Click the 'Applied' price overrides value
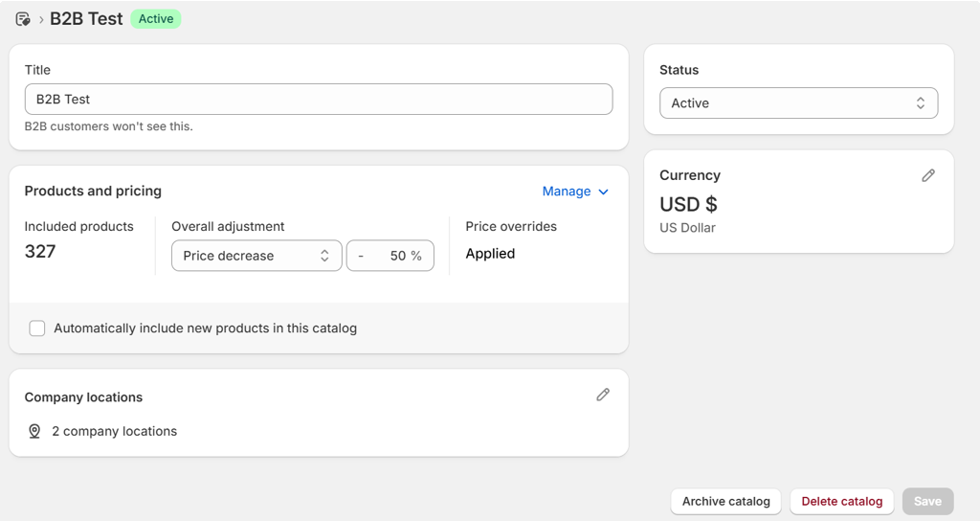 coord(490,254)
